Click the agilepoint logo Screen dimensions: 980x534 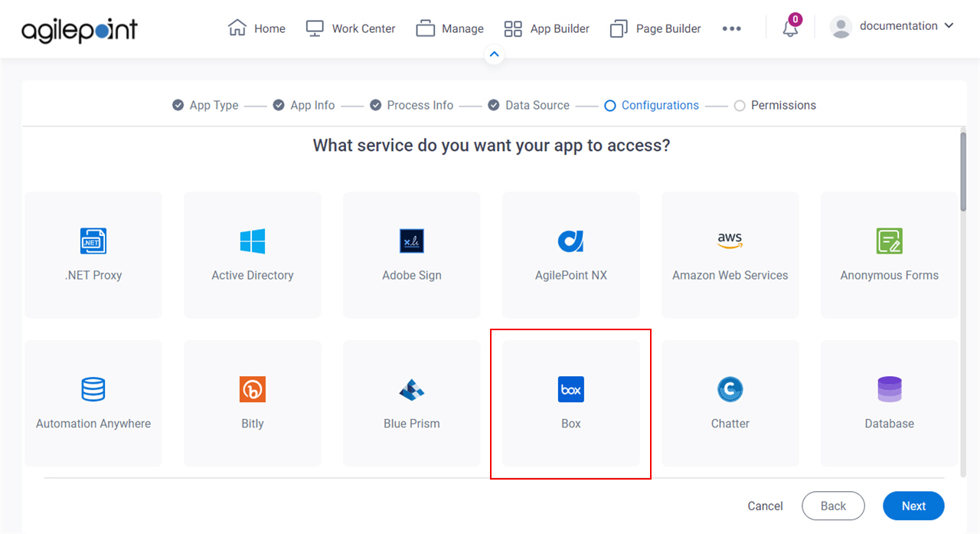click(80, 29)
